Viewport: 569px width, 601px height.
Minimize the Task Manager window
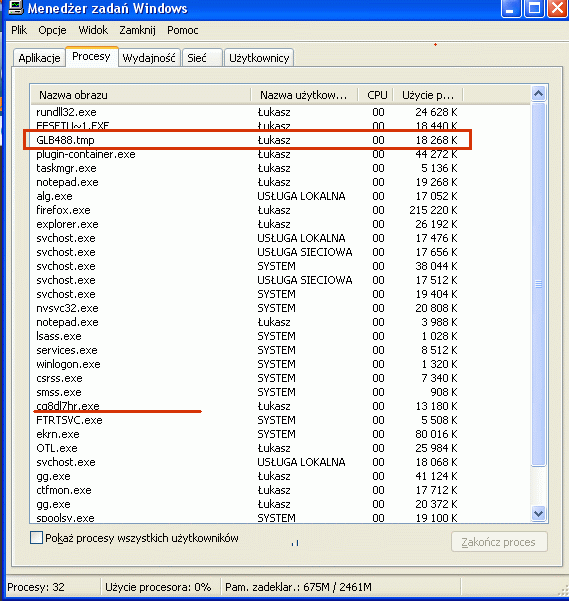coord(511,8)
